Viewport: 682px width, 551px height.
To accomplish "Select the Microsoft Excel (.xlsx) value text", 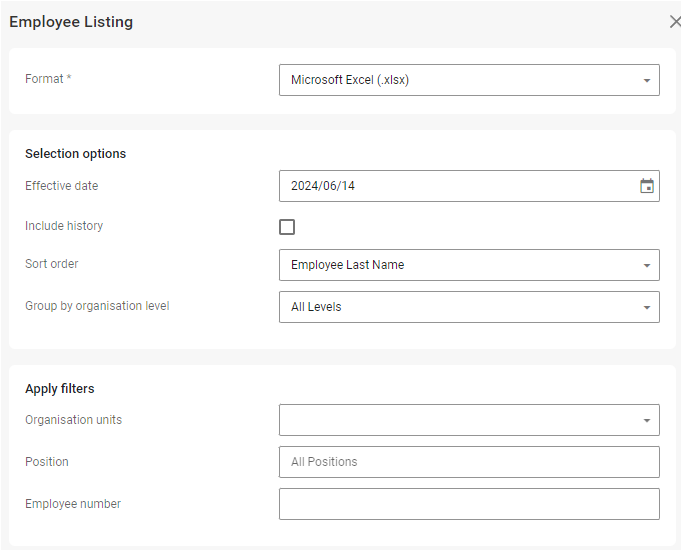I will click(349, 80).
